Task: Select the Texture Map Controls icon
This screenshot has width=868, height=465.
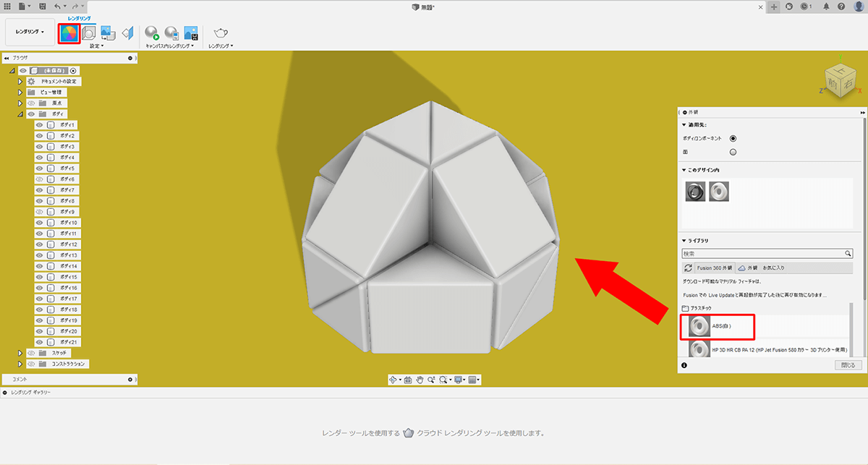Action: tap(128, 33)
